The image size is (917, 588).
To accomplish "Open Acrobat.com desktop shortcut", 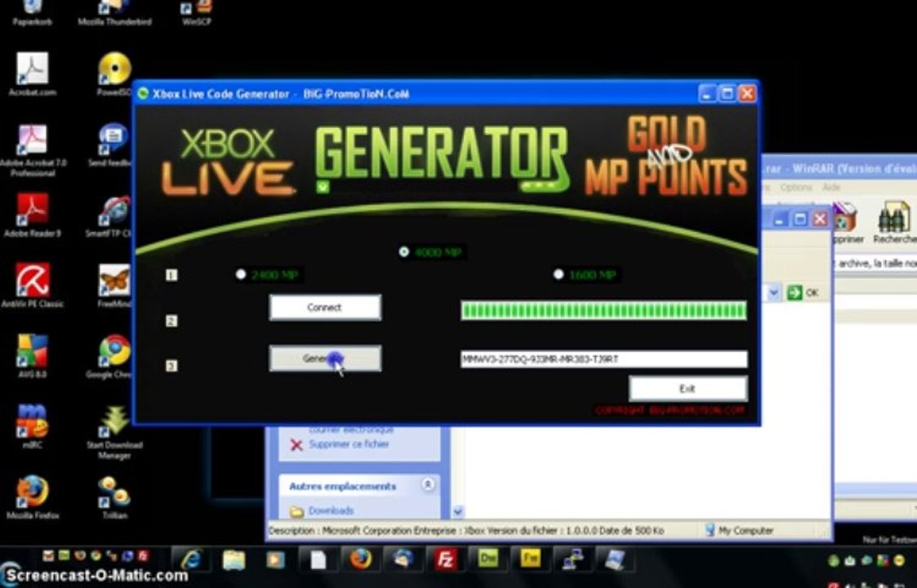I will (32, 73).
